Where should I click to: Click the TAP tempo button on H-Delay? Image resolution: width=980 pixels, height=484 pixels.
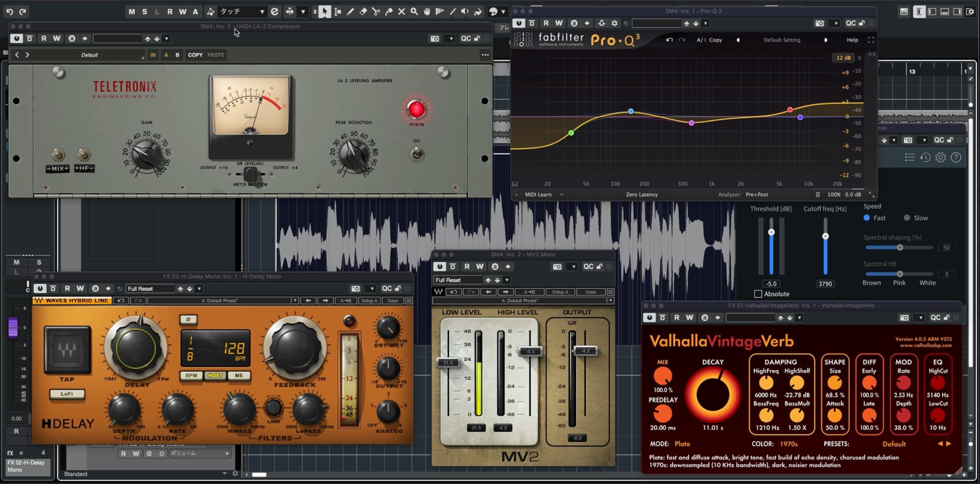click(x=67, y=350)
